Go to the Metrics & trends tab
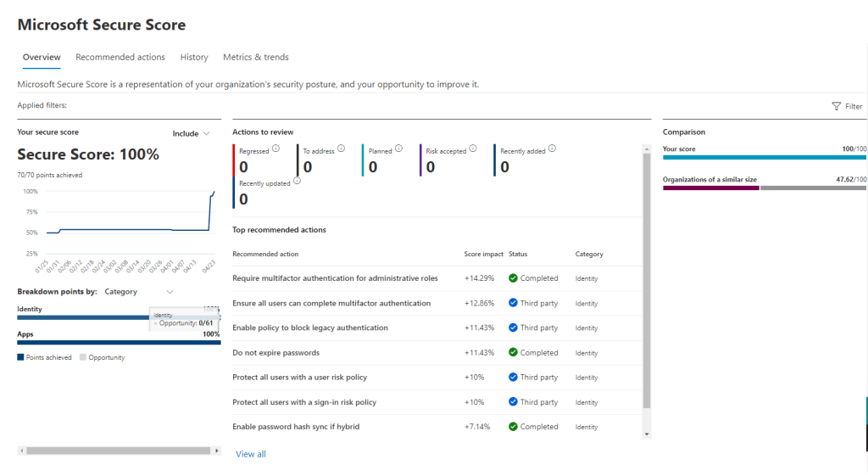Screen dimensions: 868x476 tap(256, 57)
